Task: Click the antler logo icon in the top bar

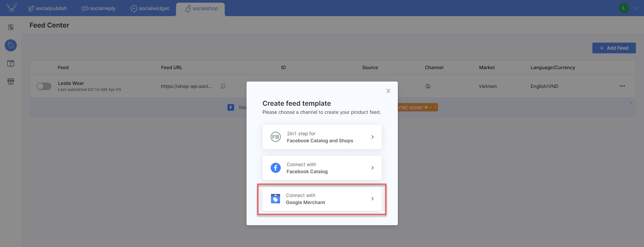Action: (x=11, y=7)
